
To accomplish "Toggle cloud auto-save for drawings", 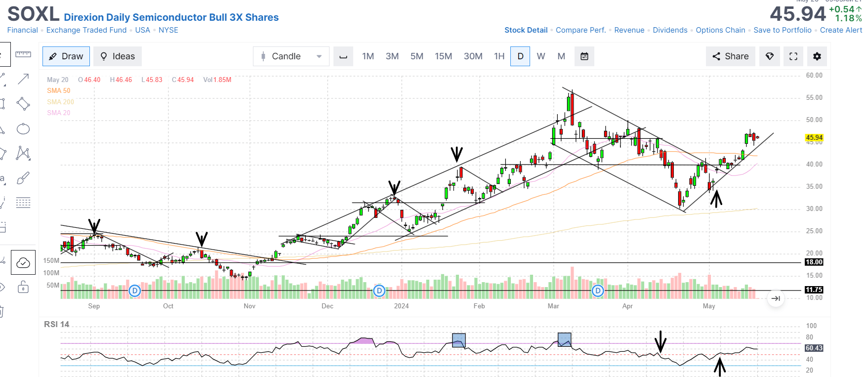I will click(23, 262).
